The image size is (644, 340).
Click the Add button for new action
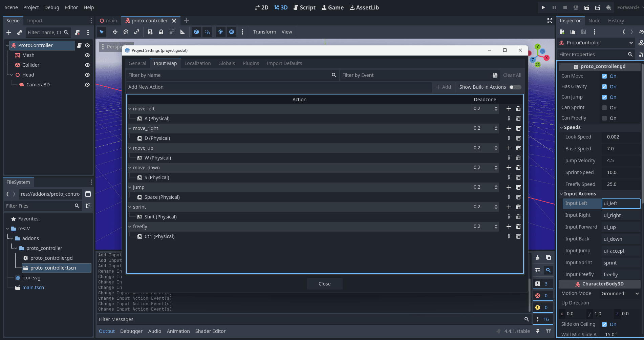pyautogui.click(x=443, y=87)
